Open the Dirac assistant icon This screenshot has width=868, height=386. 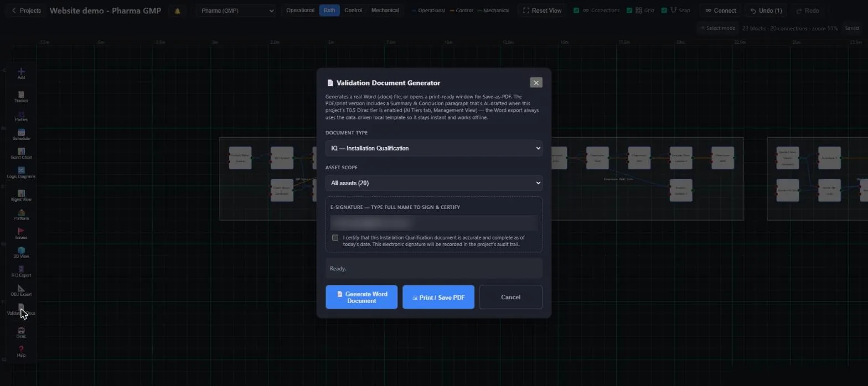[21, 332]
